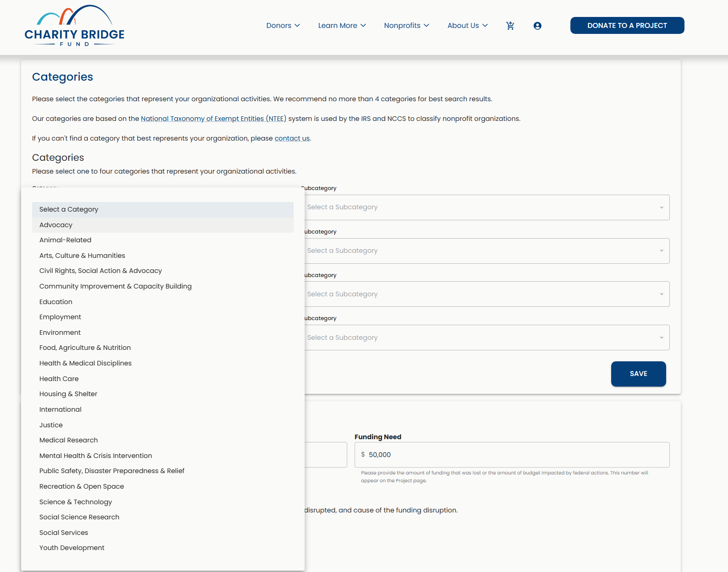728x572 pixels.
Task: Save the selected categories
Action: coord(639,374)
